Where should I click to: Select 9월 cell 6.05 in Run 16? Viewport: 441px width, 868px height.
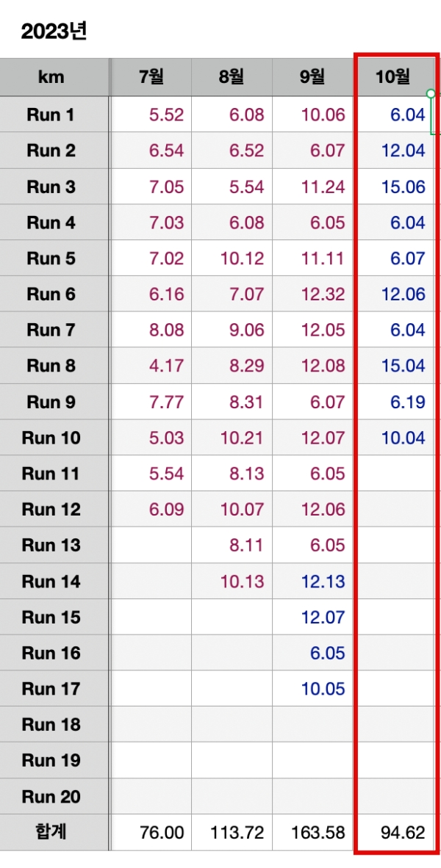tap(312, 653)
